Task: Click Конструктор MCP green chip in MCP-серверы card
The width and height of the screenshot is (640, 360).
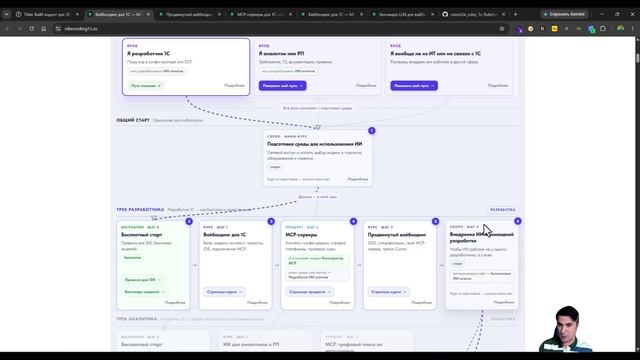Action: [317, 261]
